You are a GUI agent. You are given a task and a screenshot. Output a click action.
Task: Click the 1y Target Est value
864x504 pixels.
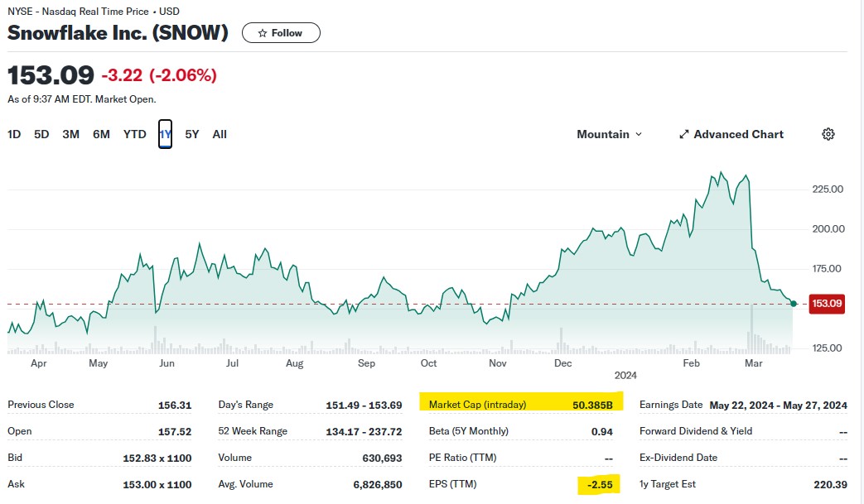click(829, 484)
